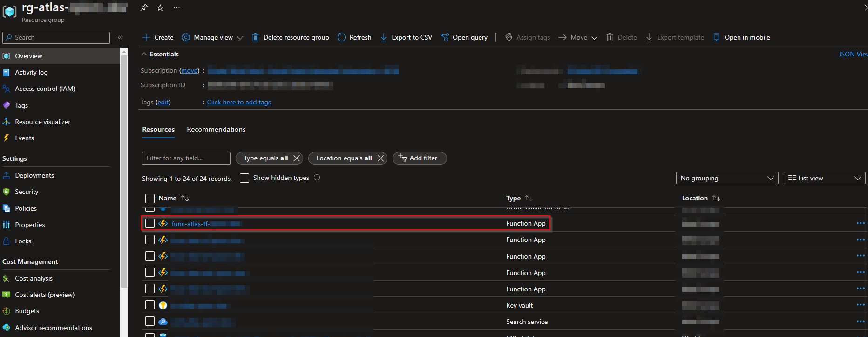Click the Search service type cell

[527, 322]
